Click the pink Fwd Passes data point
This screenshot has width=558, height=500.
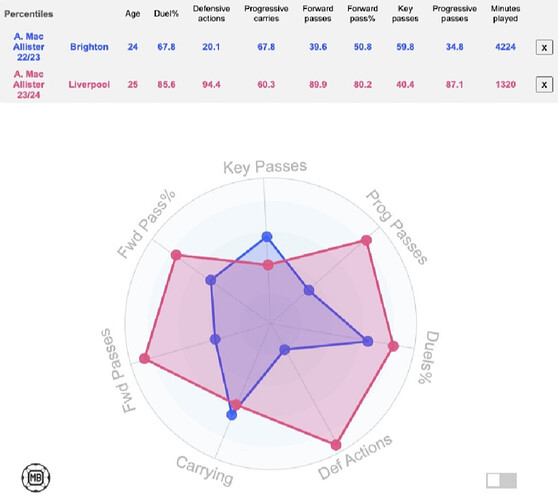point(144,358)
